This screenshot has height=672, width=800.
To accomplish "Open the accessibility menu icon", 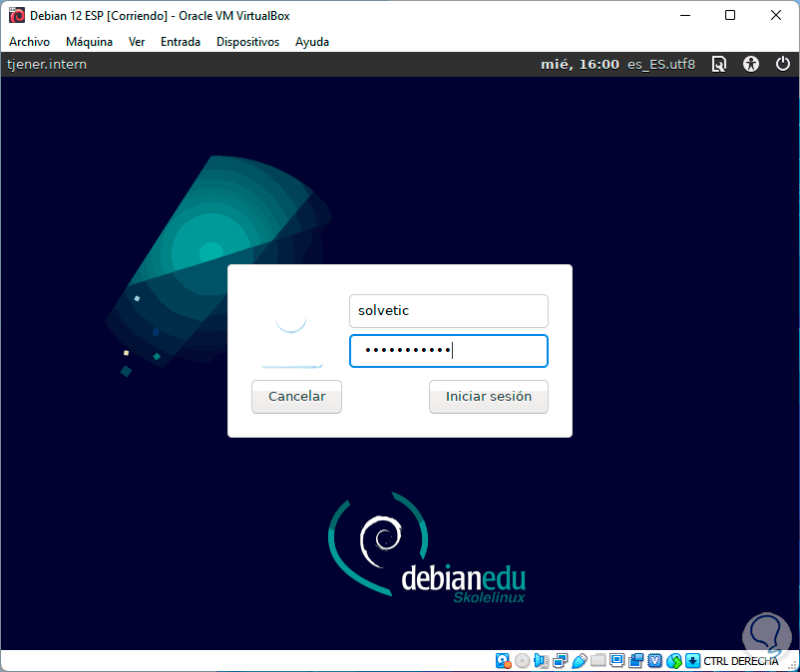I will (751, 64).
